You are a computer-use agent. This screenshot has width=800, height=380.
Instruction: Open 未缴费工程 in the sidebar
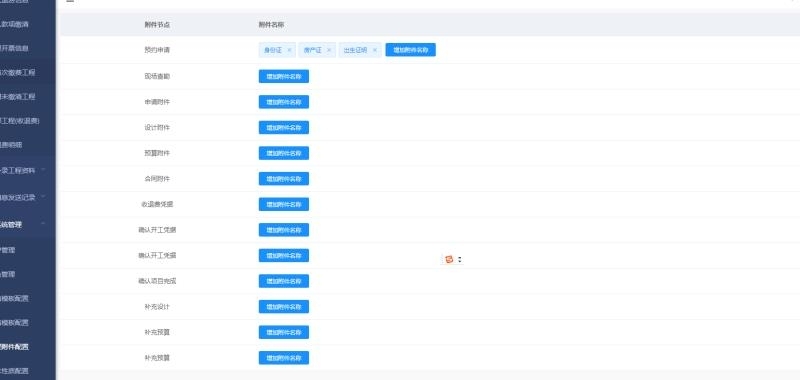18,97
